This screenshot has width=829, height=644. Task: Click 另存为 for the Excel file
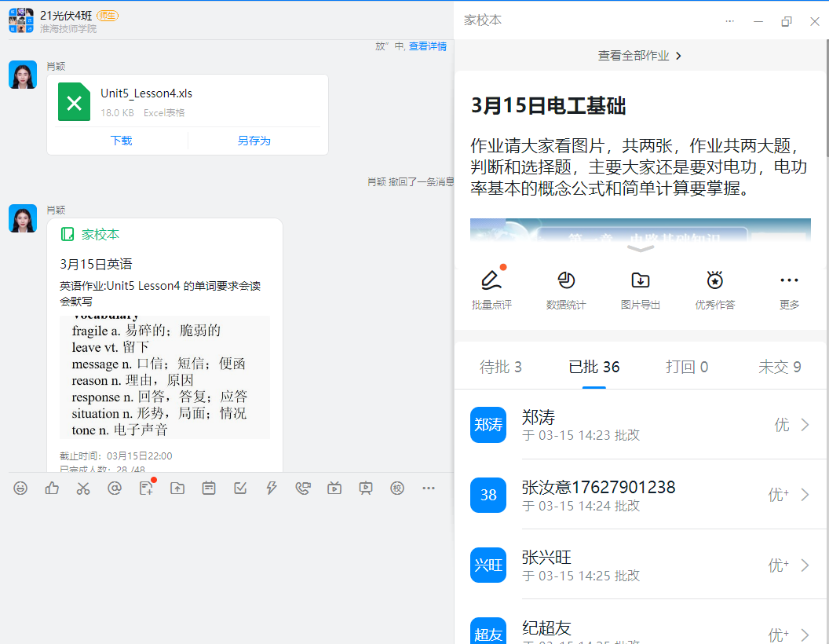click(x=254, y=141)
